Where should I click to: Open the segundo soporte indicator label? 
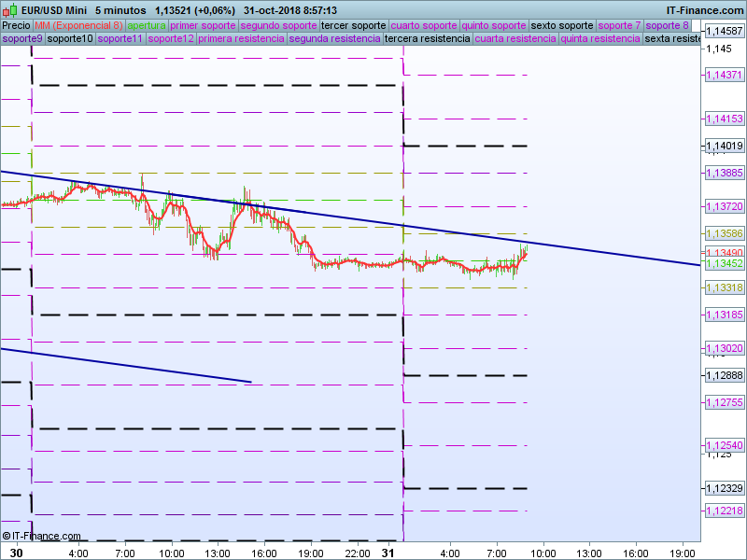click(x=272, y=25)
